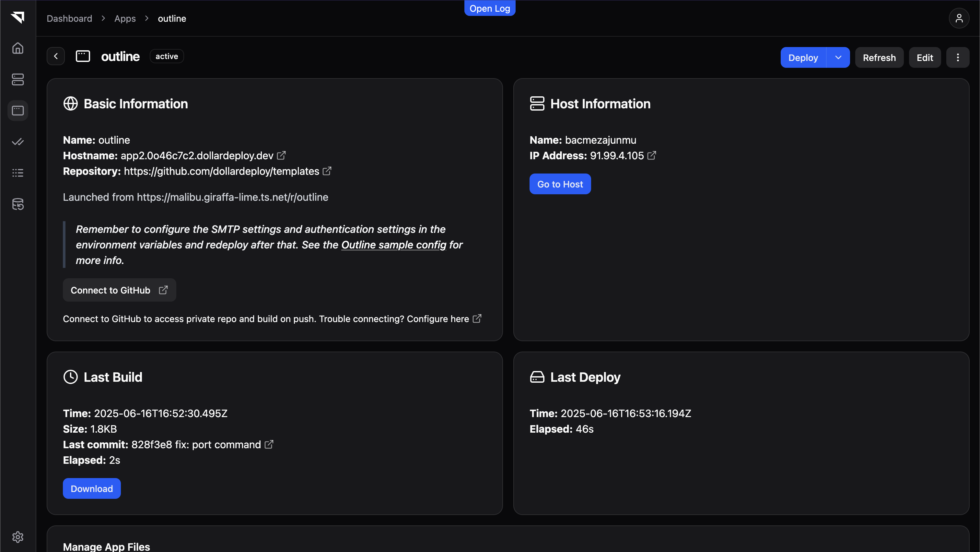Click the IP address 91.99.4.105
Viewport: 980px width, 552px height.
pyautogui.click(x=617, y=155)
